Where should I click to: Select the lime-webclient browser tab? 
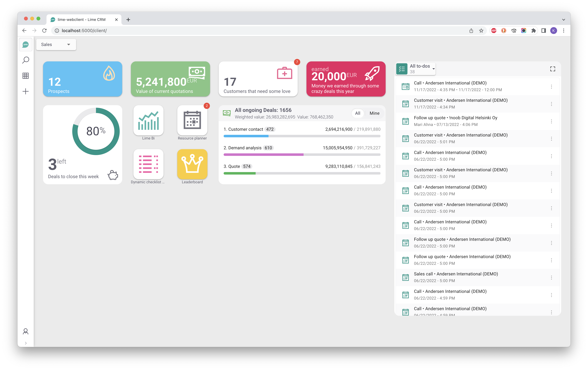(x=82, y=19)
